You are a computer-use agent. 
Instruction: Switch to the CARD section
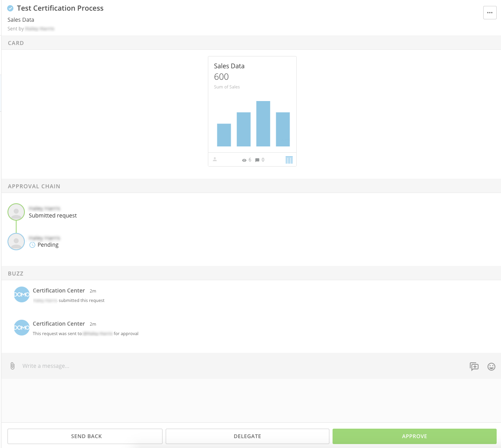pos(16,43)
